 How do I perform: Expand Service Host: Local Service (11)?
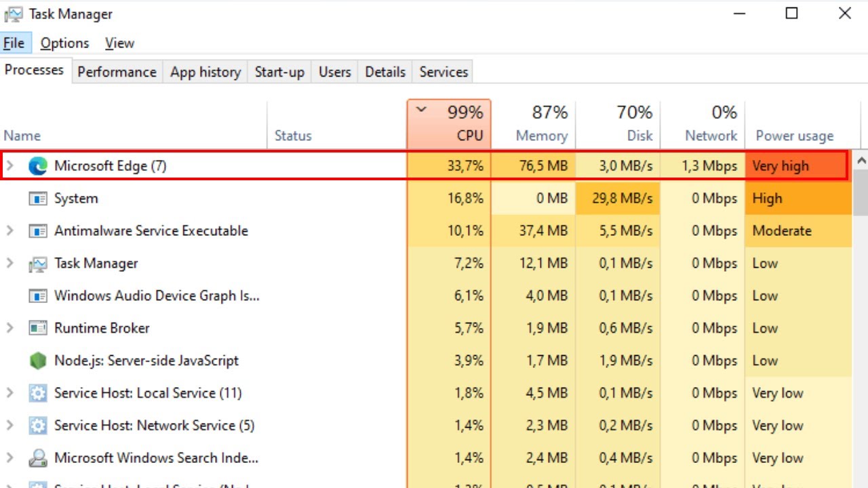point(10,393)
